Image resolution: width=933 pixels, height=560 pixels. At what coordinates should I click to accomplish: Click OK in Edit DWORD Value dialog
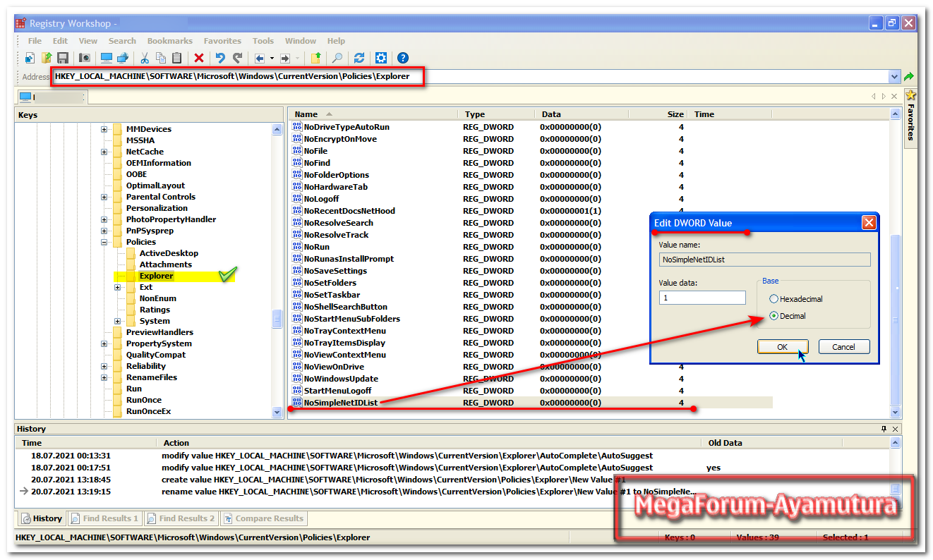click(x=783, y=347)
